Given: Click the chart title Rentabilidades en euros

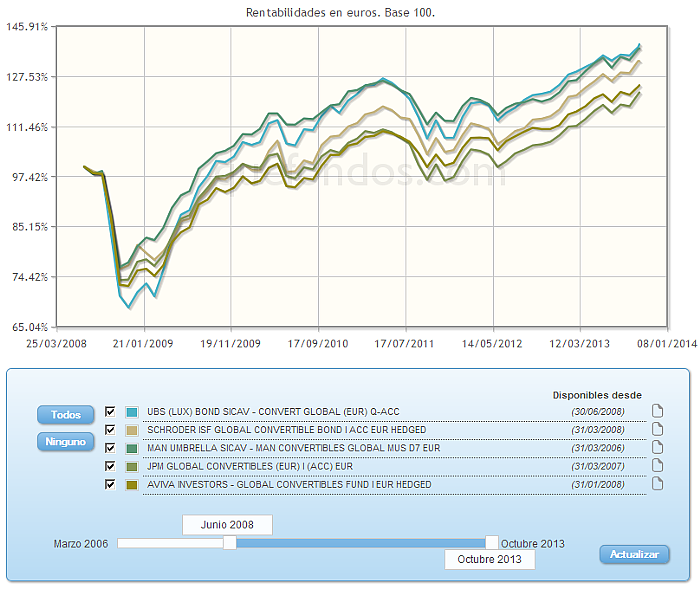Looking at the screenshot, I should click(x=340, y=13).
